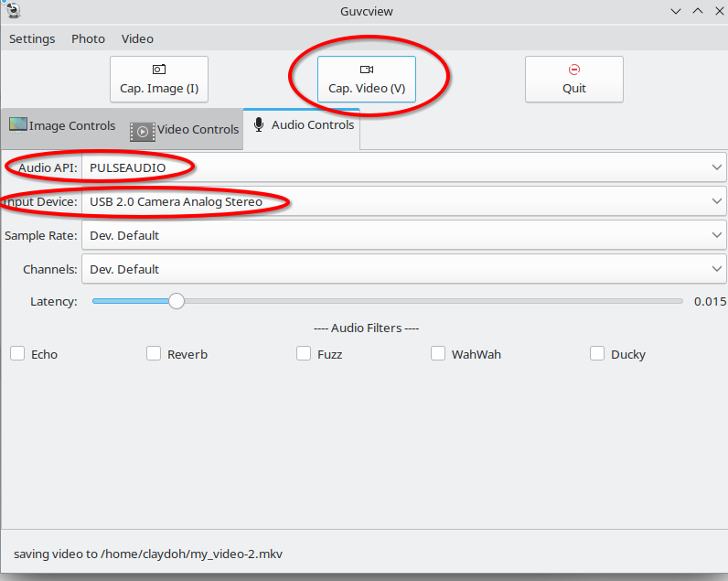This screenshot has height=581, width=728.
Task: Open the Photo menu
Action: (89, 39)
